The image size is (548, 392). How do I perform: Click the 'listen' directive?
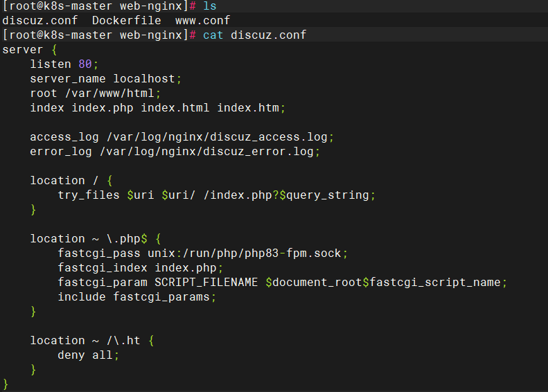[51, 64]
